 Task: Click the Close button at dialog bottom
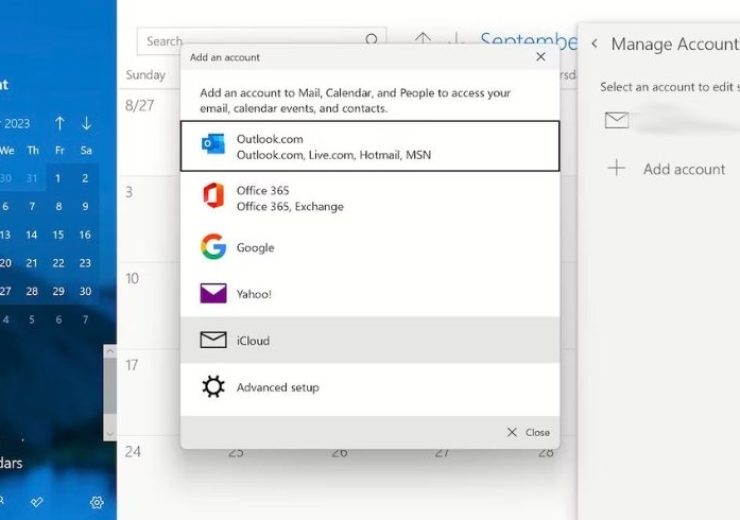pyautogui.click(x=529, y=432)
